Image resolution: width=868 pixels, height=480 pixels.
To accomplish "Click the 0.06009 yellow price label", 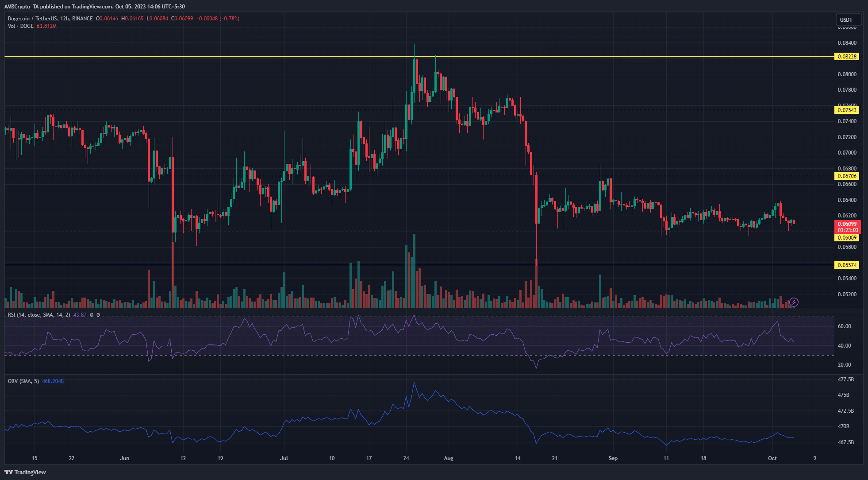I will pos(847,237).
